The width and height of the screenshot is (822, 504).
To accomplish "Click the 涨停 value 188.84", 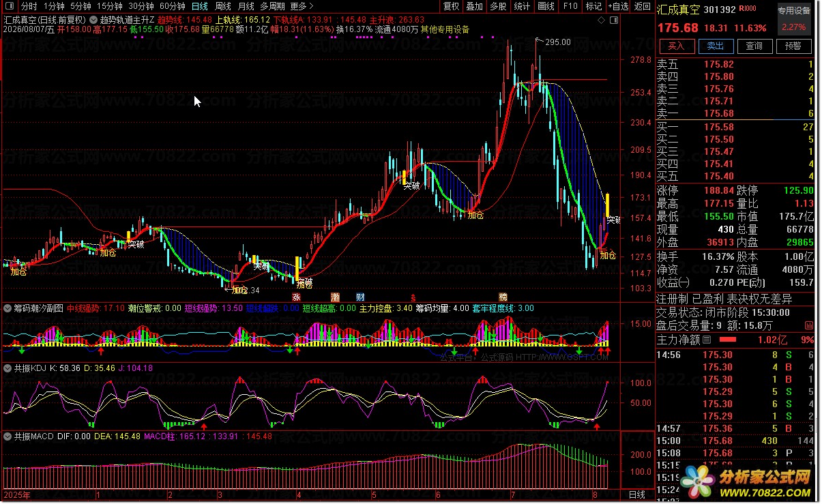I will (719, 190).
